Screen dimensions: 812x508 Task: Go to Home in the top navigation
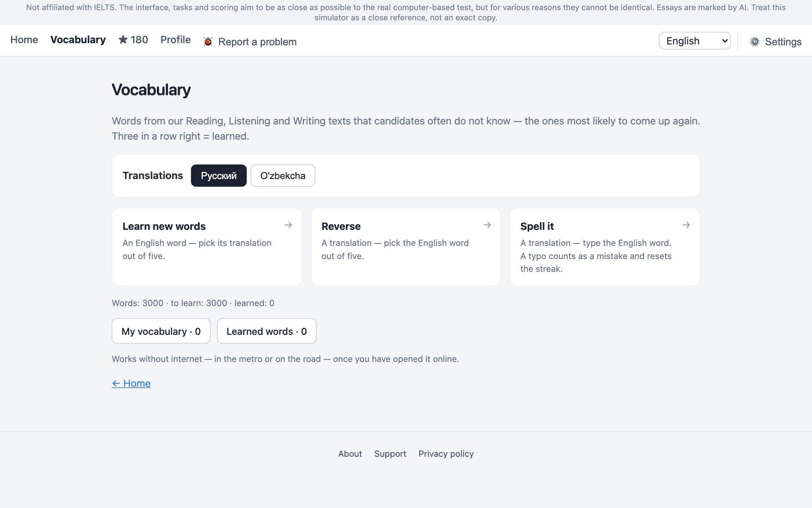[x=24, y=39]
